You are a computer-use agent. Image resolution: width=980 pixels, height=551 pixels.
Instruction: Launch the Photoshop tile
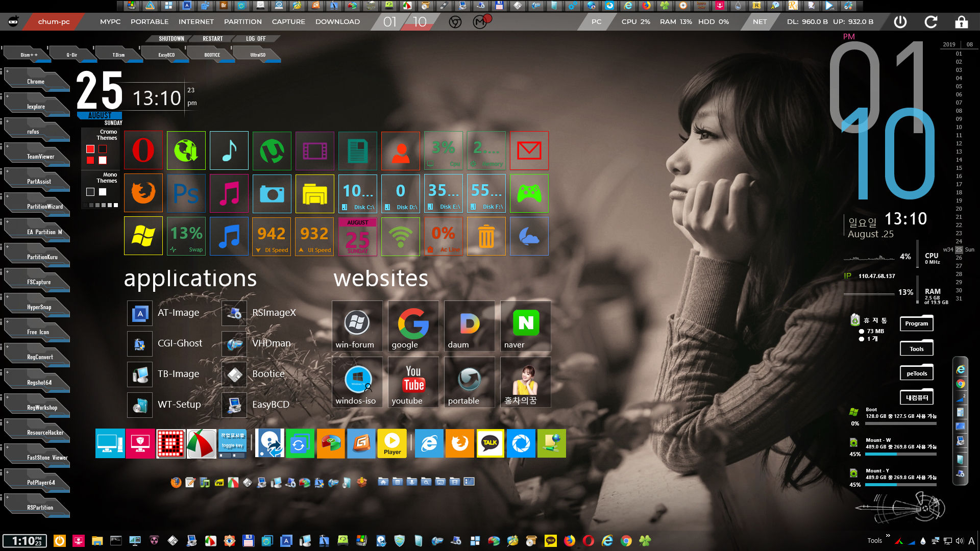tap(186, 193)
